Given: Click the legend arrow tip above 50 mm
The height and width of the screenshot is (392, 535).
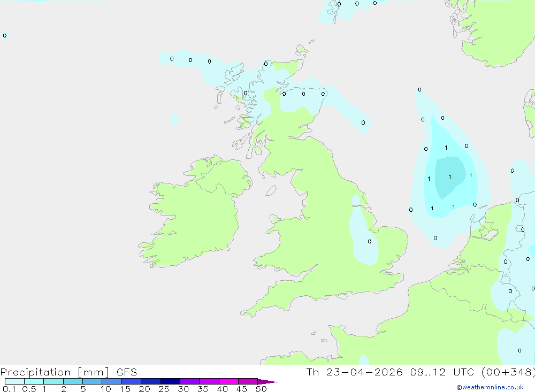Looking at the screenshot, I should tap(267, 381).
